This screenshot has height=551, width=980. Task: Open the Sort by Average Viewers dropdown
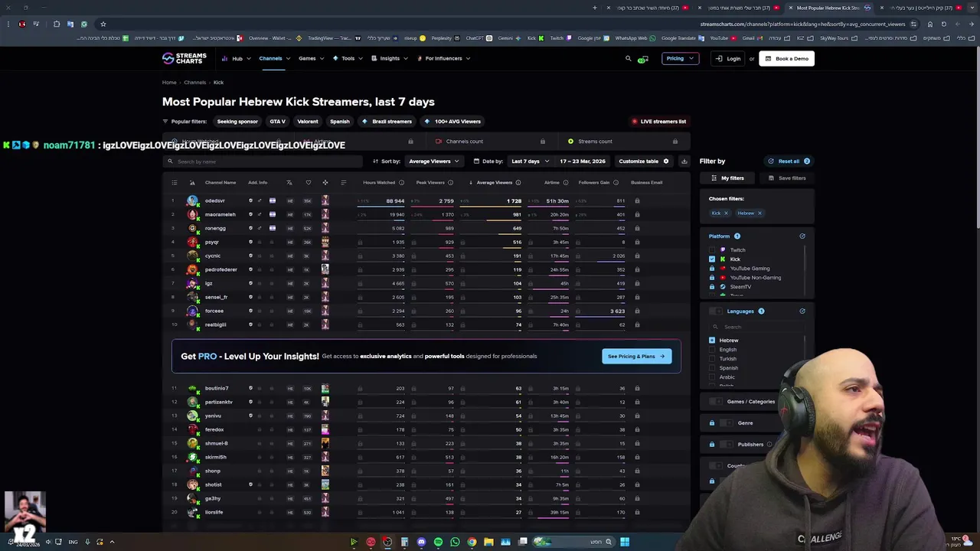(433, 161)
